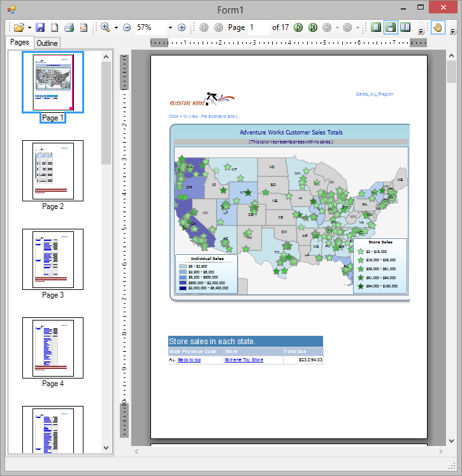Expand the Open button dropdown arrow
Image resolution: width=462 pixels, height=476 pixels.
[x=29, y=28]
